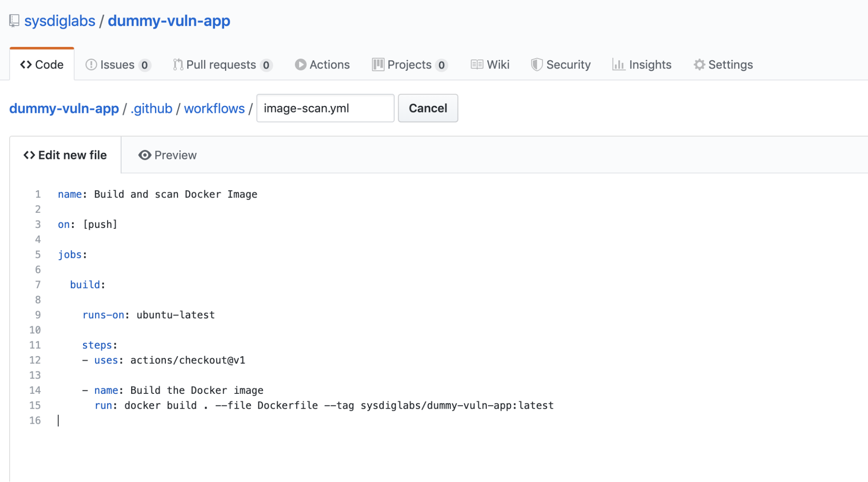Click the 'jobs:' line in editor
The height and width of the screenshot is (482, 868).
[x=73, y=254]
